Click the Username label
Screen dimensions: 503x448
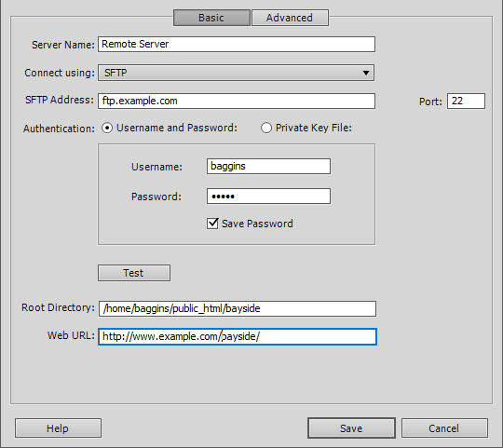click(156, 167)
